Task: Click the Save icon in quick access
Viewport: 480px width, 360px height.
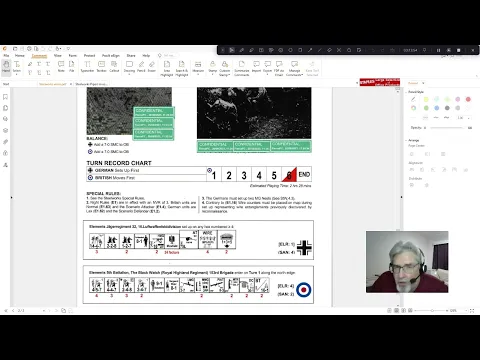Action: coord(22,48)
